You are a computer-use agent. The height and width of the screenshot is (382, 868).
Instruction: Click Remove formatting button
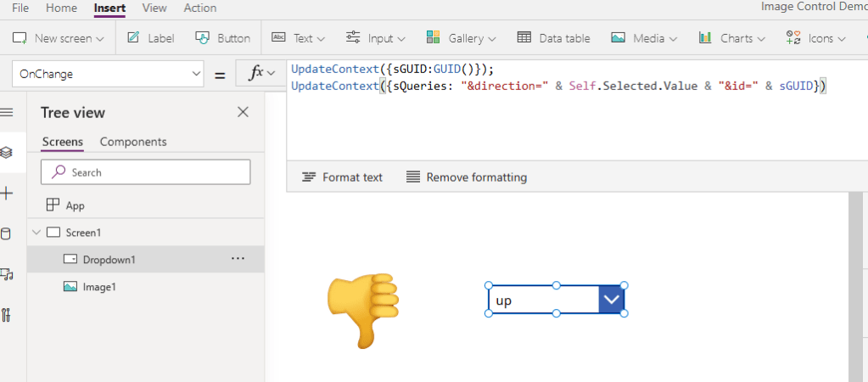(466, 177)
